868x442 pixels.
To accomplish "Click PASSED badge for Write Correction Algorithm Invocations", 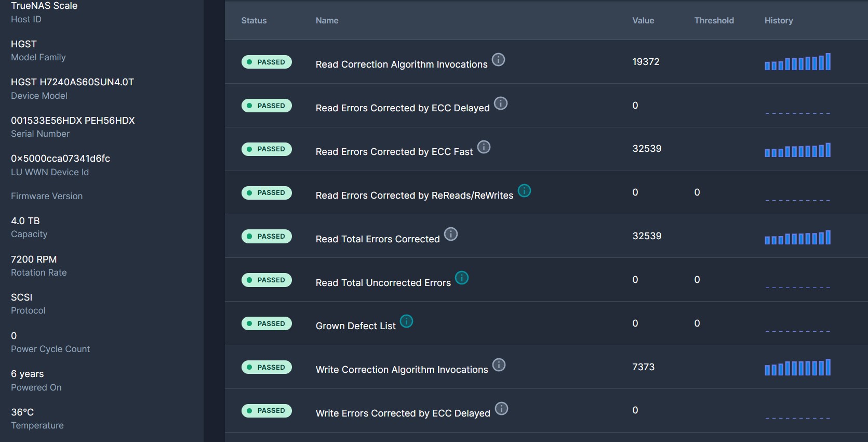I will coord(266,367).
